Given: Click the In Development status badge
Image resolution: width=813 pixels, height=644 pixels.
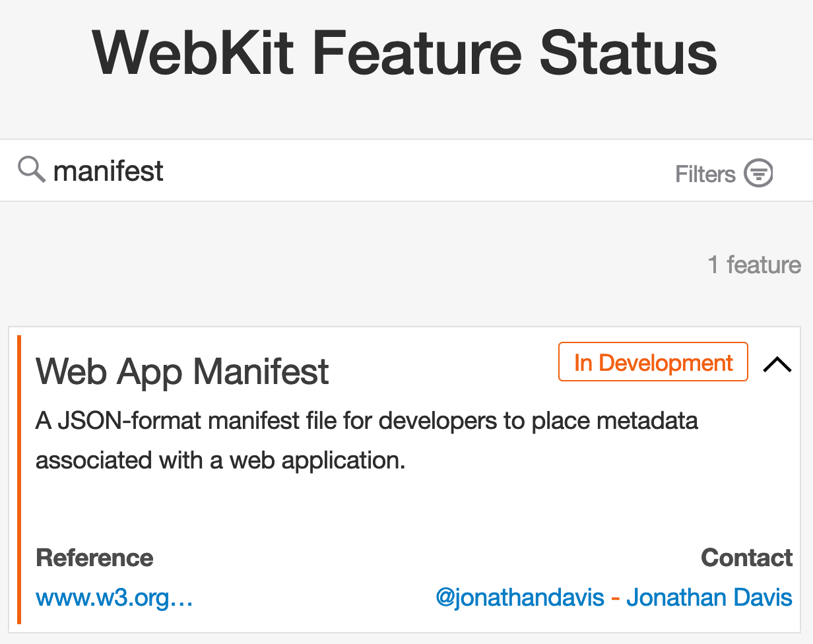Looking at the screenshot, I should [x=653, y=362].
